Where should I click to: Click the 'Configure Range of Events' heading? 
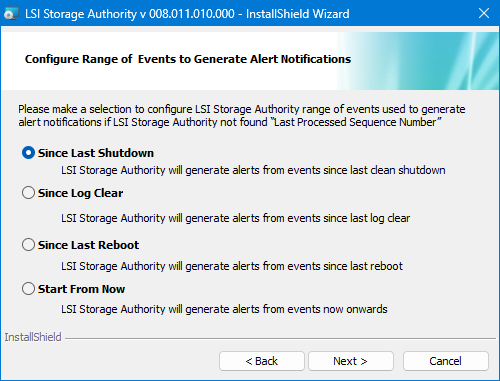(x=188, y=59)
